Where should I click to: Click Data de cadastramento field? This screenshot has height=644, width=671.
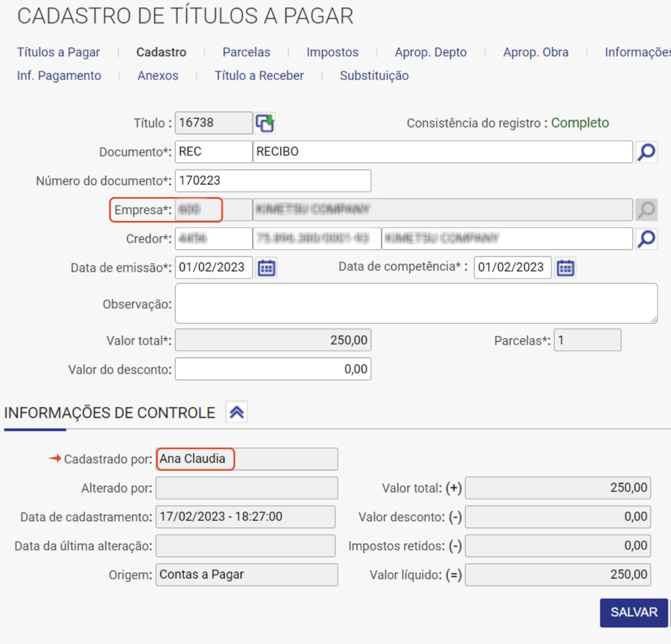246,517
